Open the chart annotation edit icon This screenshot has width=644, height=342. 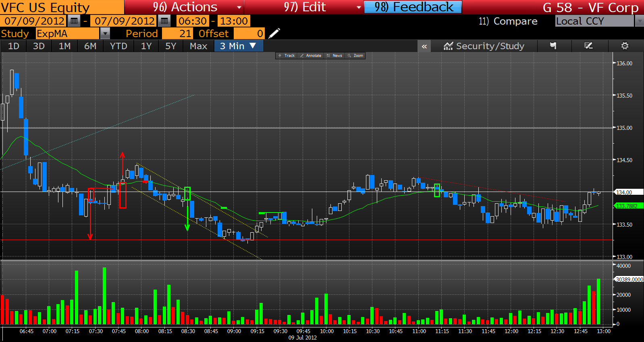coord(589,46)
